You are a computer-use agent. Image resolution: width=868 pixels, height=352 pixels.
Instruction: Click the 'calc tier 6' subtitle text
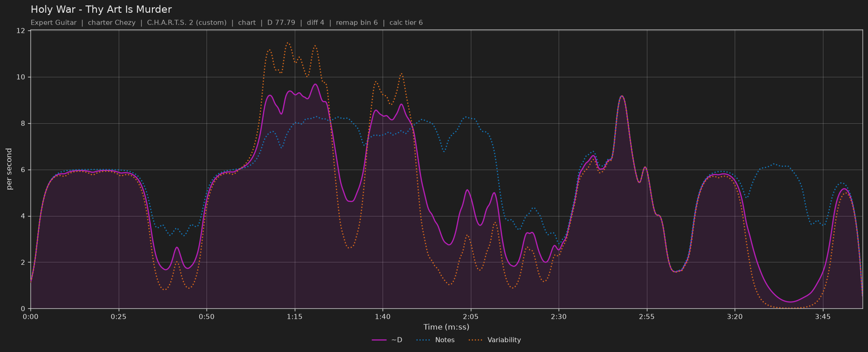tap(406, 22)
